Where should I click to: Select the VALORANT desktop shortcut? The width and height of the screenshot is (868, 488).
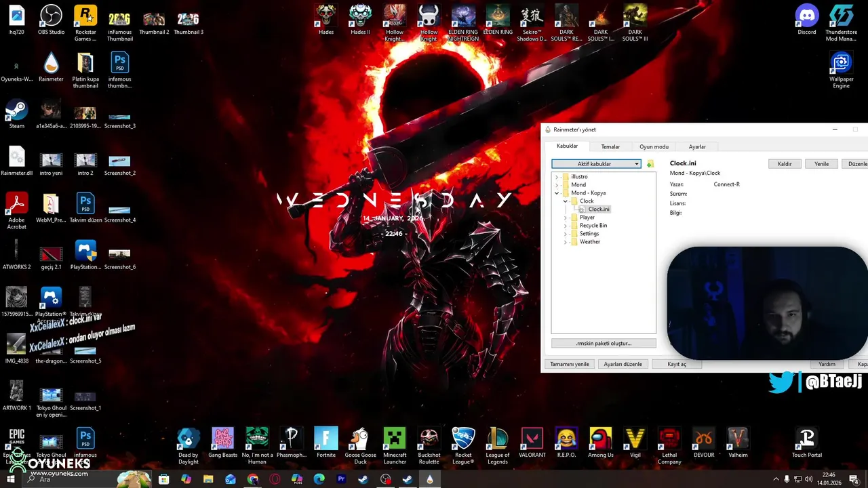pyautogui.click(x=532, y=443)
